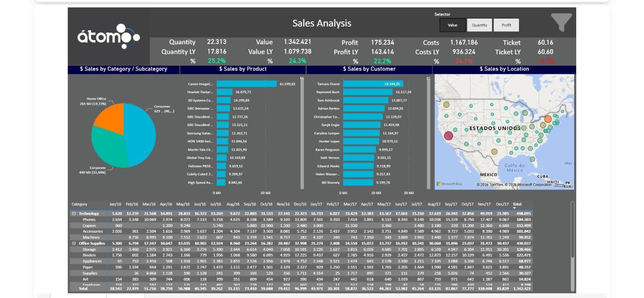This screenshot has height=298, width=644.
Task: Select the green Corporate pie slice
Action: 106,148
